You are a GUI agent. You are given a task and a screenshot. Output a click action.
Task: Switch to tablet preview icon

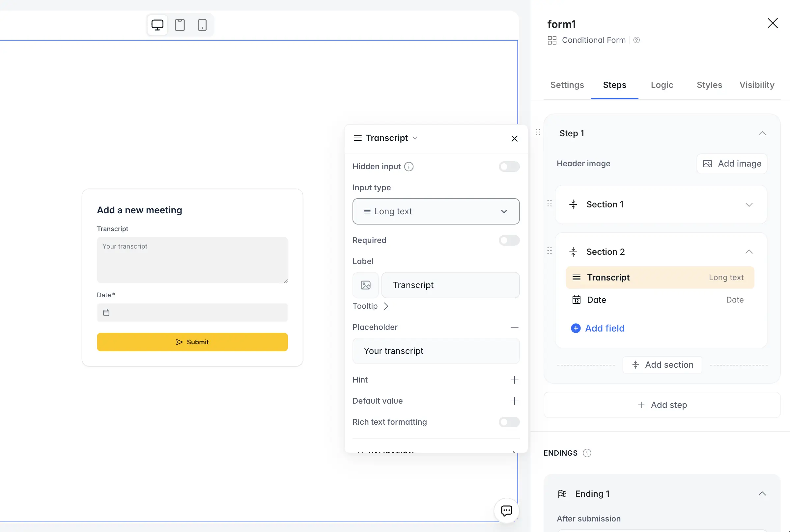(180, 25)
